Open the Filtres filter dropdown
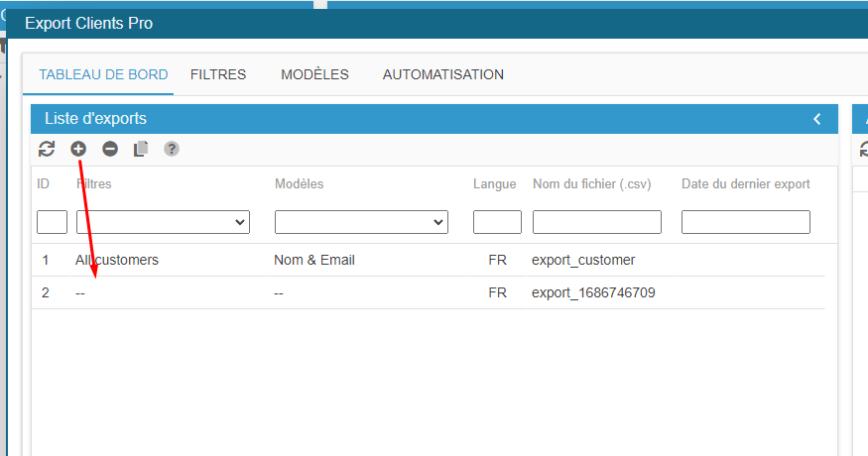Image resolution: width=868 pixels, height=456 pixels. [x=163, y=222]
